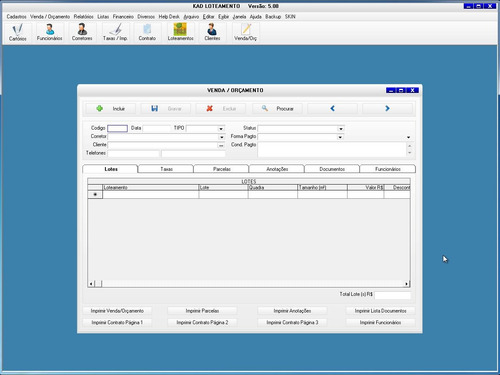500x375 pixels.
Task: Switch to the Lotes tab
Action: 110,169
